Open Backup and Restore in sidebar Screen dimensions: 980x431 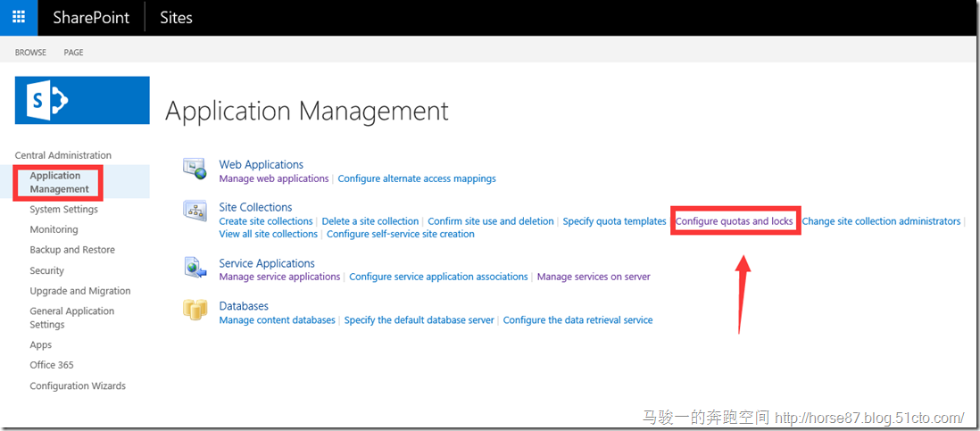tap(72, 250)
